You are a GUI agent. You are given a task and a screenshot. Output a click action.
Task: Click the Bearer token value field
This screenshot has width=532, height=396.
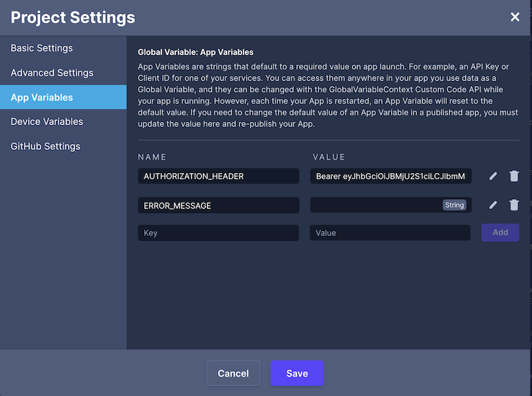coord(391,176)
